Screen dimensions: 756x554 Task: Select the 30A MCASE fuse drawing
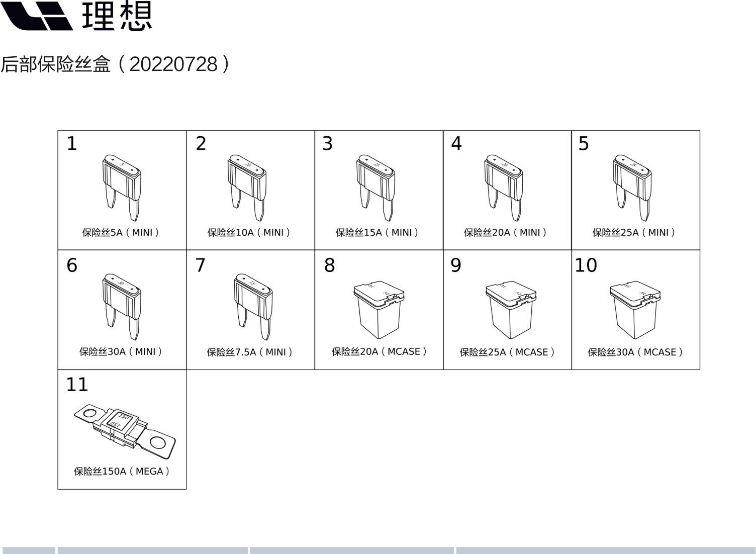[635, 310]
